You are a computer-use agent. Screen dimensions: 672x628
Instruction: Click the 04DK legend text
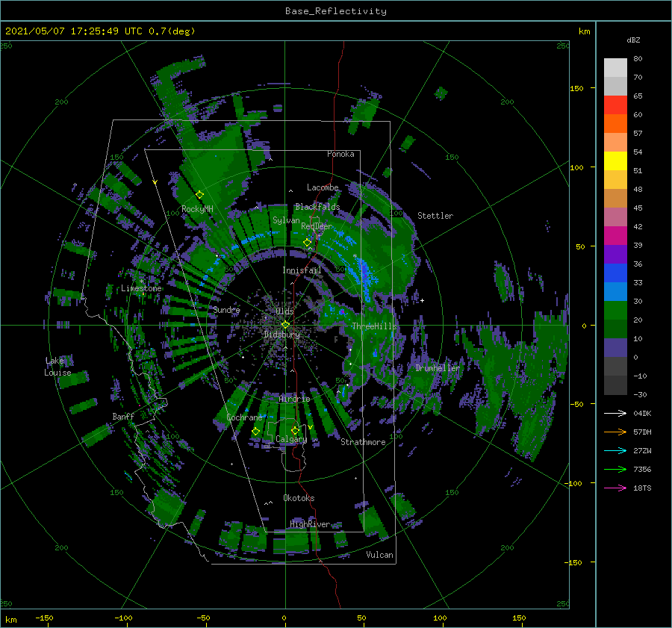click(x=642, y=413)
